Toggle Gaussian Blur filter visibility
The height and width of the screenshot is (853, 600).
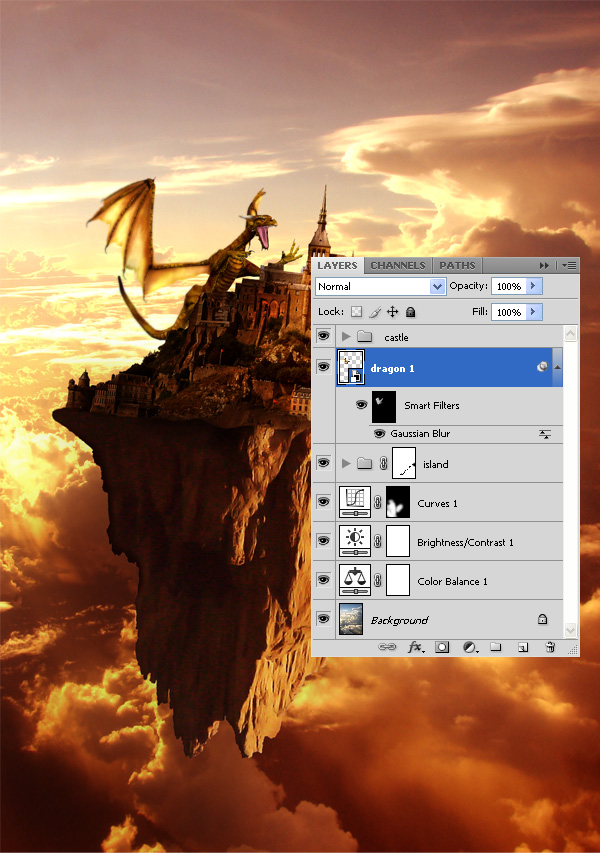pyautogui.click(x=380, y=434)
